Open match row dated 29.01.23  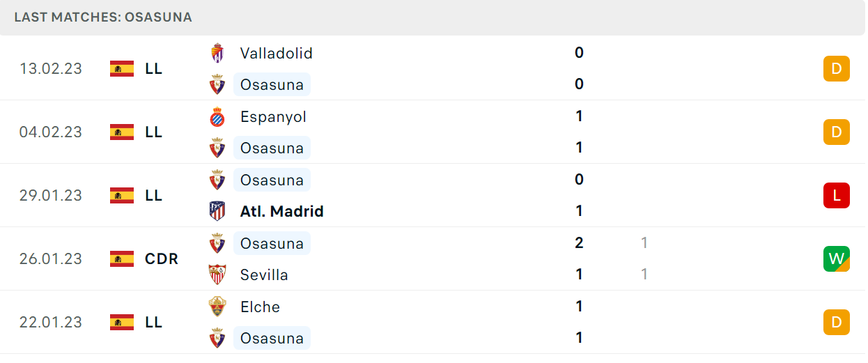[433, 195]
